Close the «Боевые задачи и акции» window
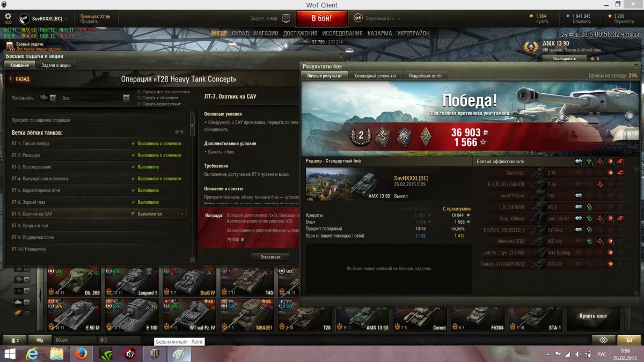This screenshot has width=644, height=362. coord(341,55)
